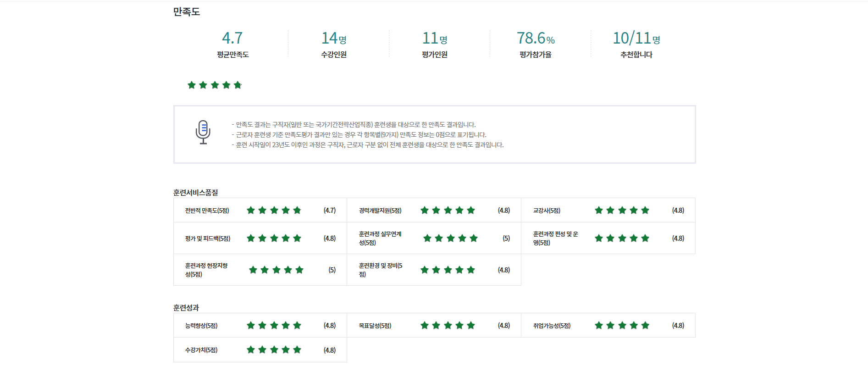868x366 pixels.
Task: Click star rating for 취업가능성(5점)
Action: pyautogui.click(x=622, y=325)
